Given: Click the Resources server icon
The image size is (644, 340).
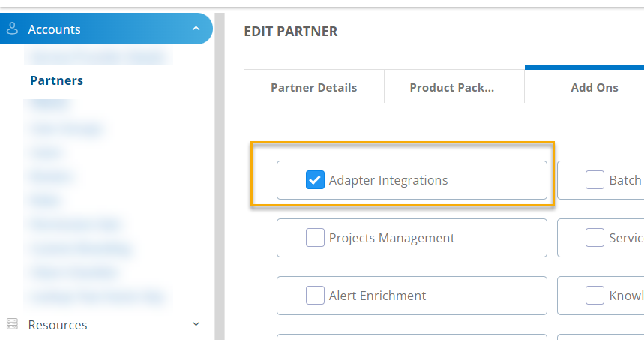Looking at the screenshot, I should coord(12,324).
